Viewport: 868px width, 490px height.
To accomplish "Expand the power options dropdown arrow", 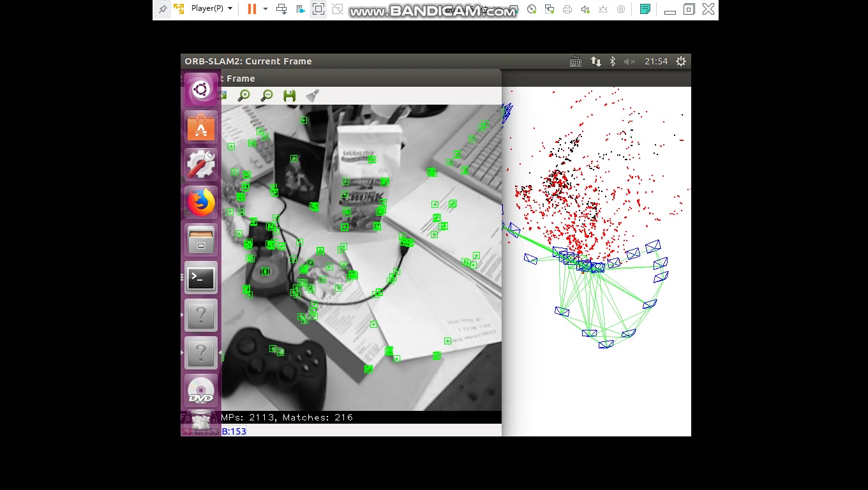I will [x=266, y=9].
